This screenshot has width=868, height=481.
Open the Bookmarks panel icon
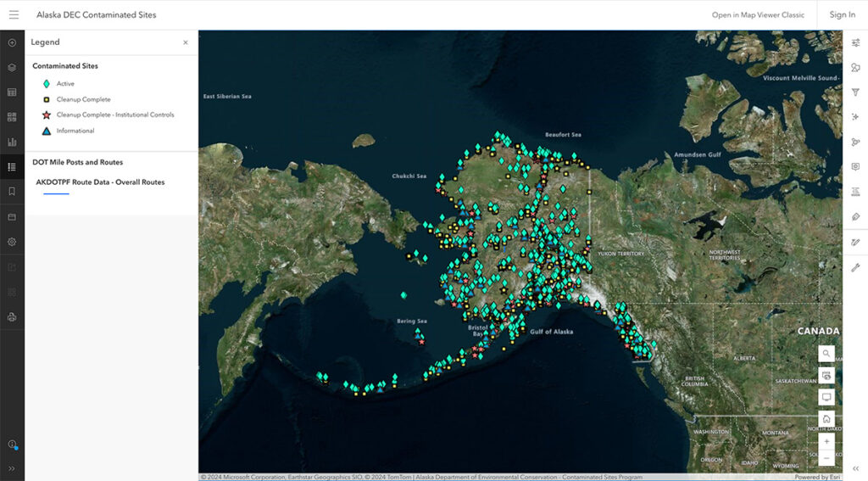coord(12,192)
